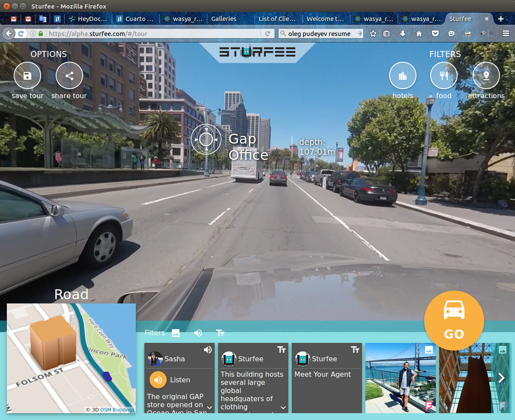Viewport: 515px width, 420px height.
Task: Click the green secure padlock icon
Action: coord(41,33)
